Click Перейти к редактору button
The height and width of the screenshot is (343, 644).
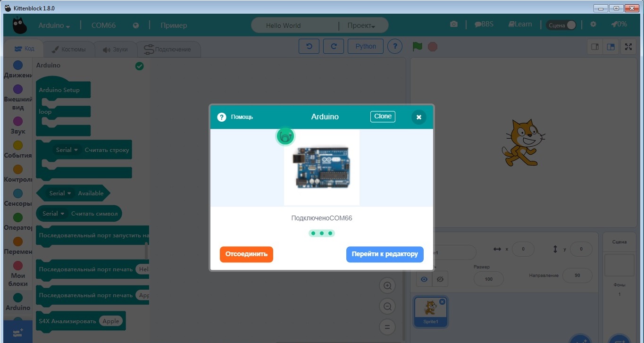pos(385,254)
